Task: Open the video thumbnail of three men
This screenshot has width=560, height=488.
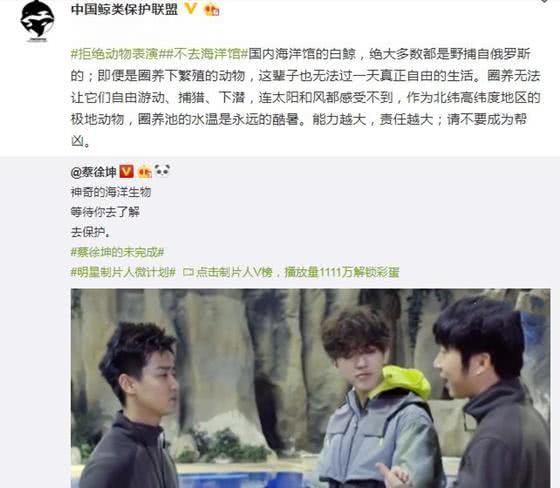Action: click(x=310, y=388)
